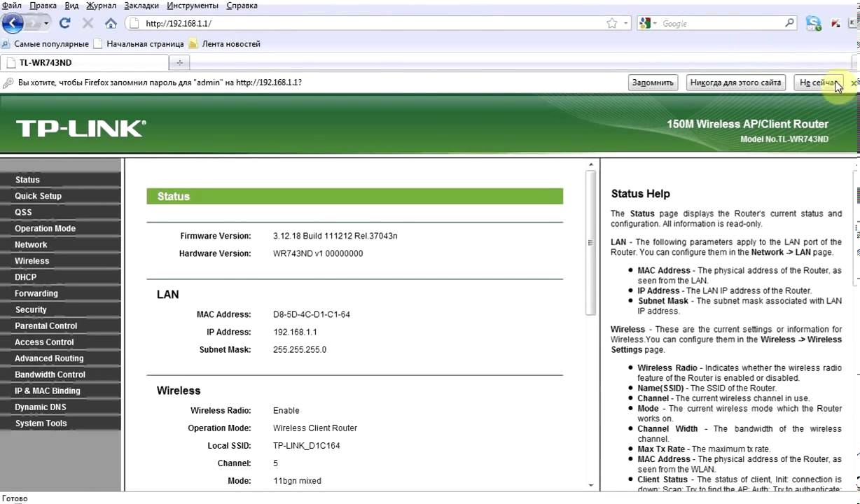860x504 pixels.
Task: Click the subnet mask 255.255.255.0
Action: (x=300, y=349)
